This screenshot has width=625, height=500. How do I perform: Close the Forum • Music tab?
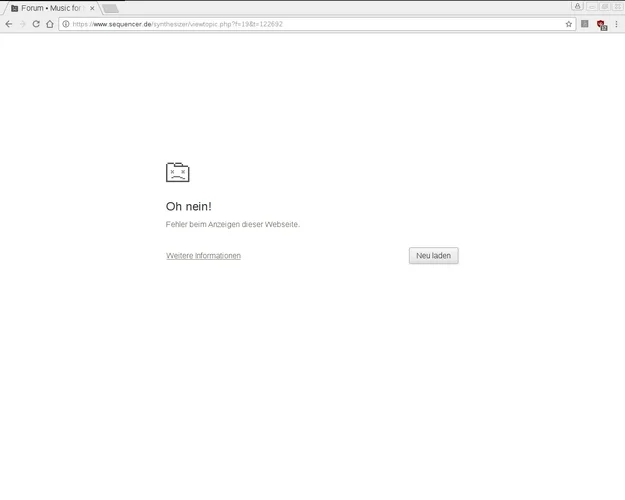point(92,8)
